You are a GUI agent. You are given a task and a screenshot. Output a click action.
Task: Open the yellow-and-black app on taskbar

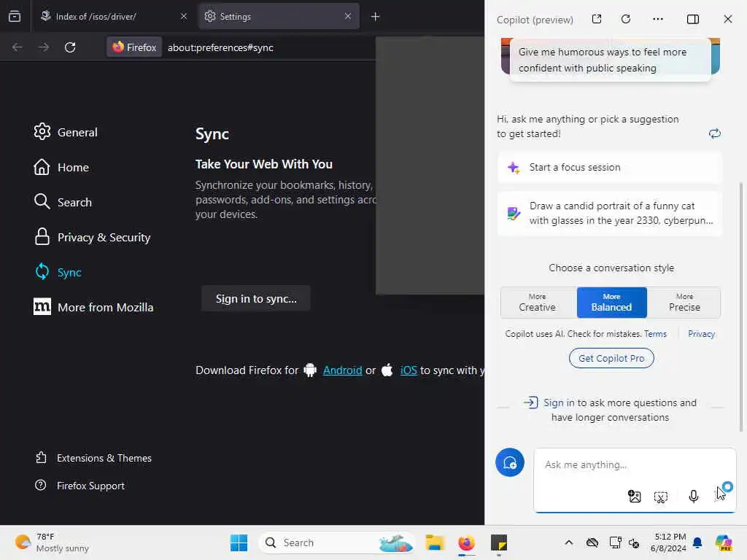coord(499,542)
